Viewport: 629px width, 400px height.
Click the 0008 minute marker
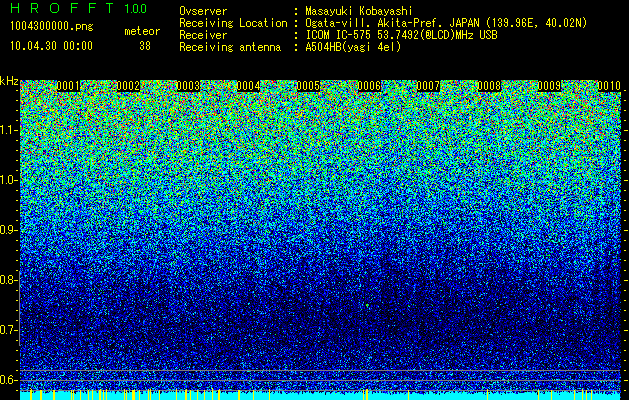pyautogui.click(x=489, y=86)
